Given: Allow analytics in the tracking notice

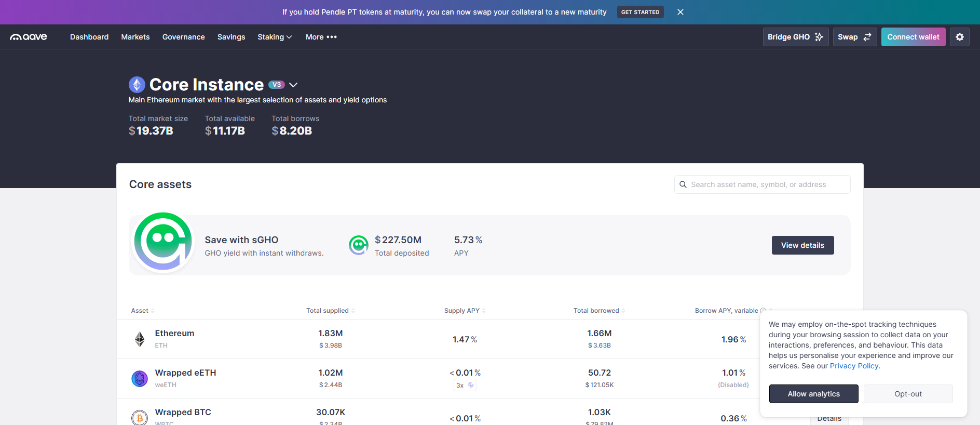Looking at the screenshot, I should 814,394.
